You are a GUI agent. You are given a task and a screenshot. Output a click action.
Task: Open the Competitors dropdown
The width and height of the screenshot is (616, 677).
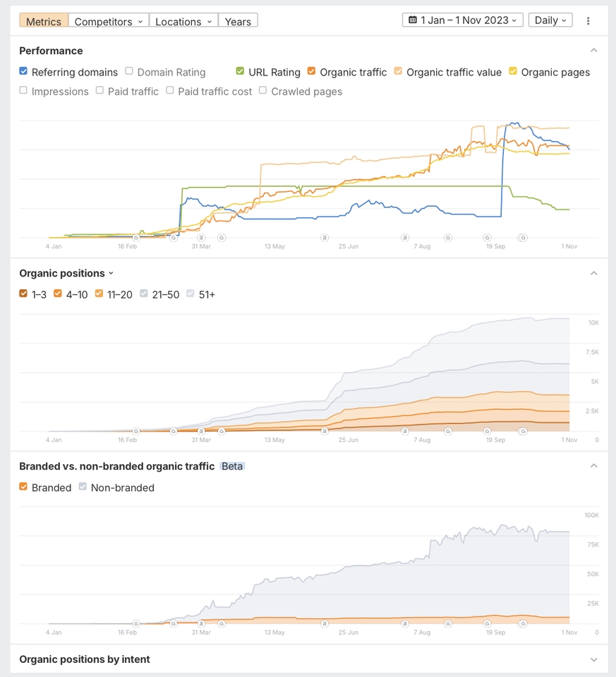109,21
